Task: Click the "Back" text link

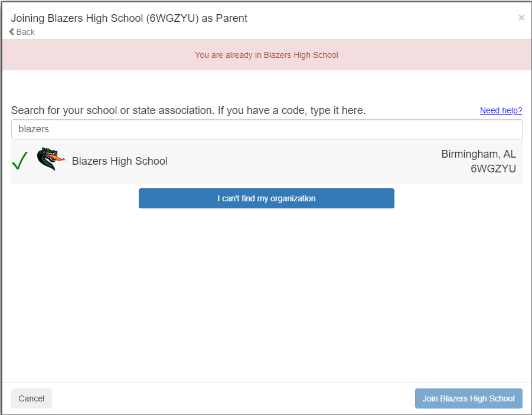Action: [25, 32]
